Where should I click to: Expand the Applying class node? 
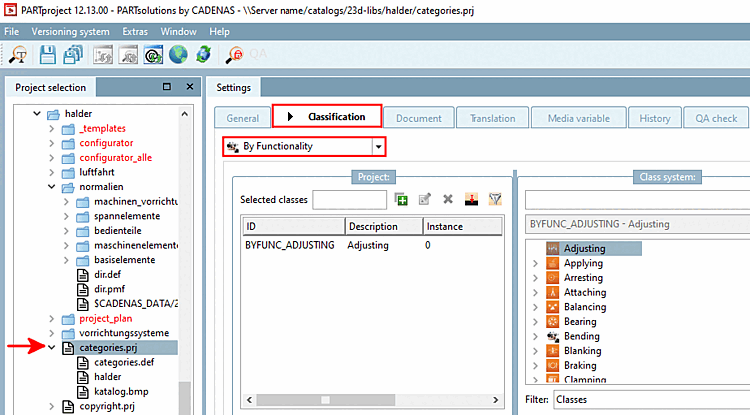tap(535, 263)
